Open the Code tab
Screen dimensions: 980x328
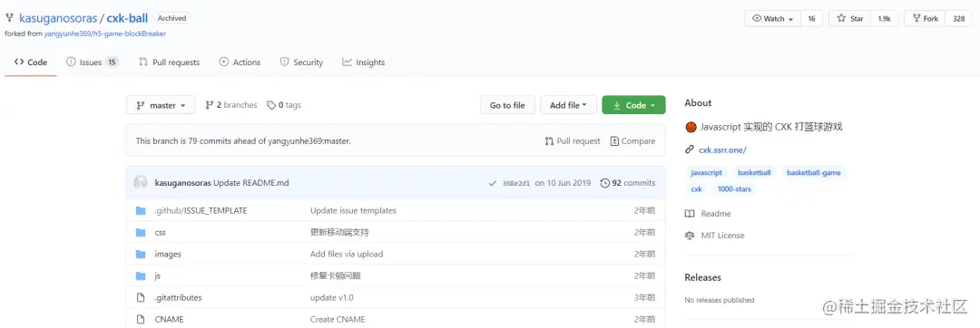point(31,63)
